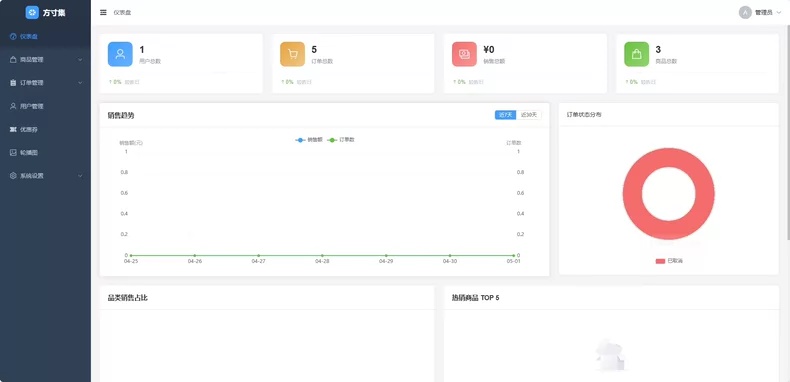Click the 用户总数 label text
Image resolution: width=790 pixels, height=382 pixels.
coord(150,61)
